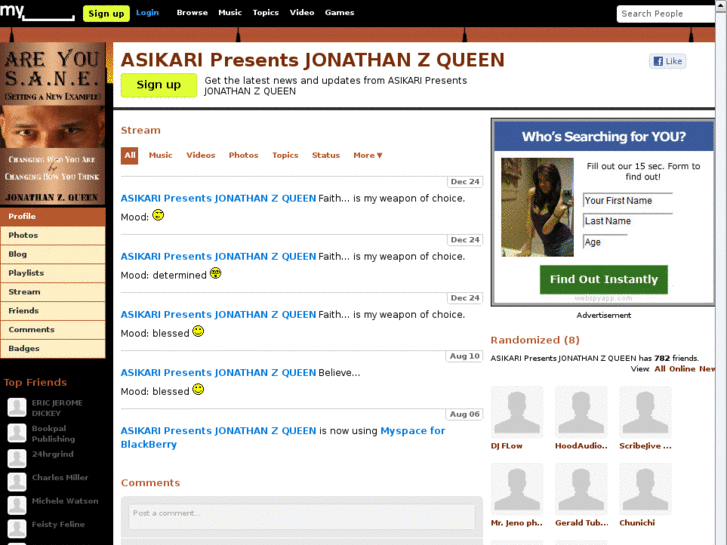This screenshot has height=545, width=727.
Task: Open Chunichi's avatar
Action: (645, 489)
